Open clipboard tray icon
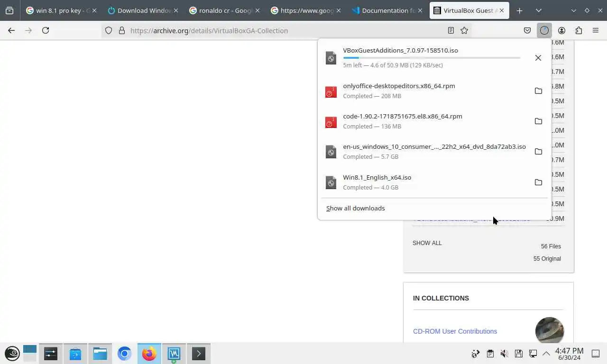 click(x=490, y=354)
